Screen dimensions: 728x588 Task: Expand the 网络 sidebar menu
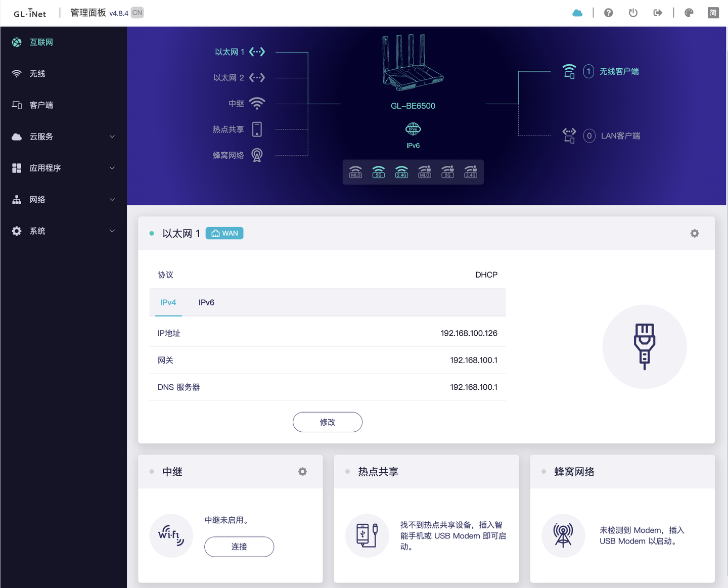tap(63, 200)
